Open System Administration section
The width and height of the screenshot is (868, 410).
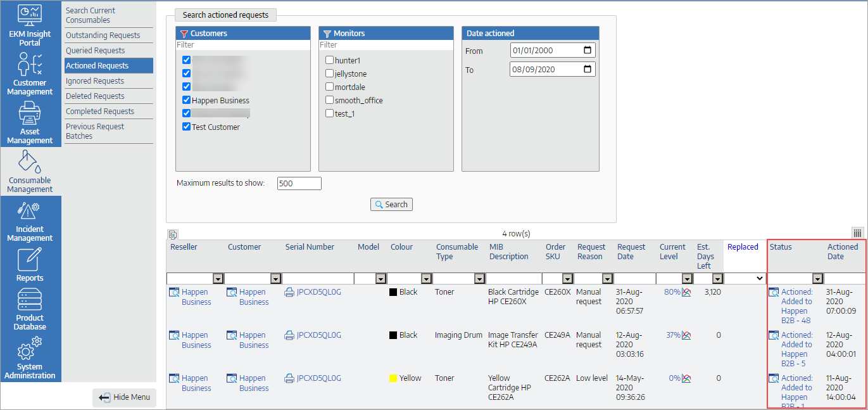(x=30, y=357)
